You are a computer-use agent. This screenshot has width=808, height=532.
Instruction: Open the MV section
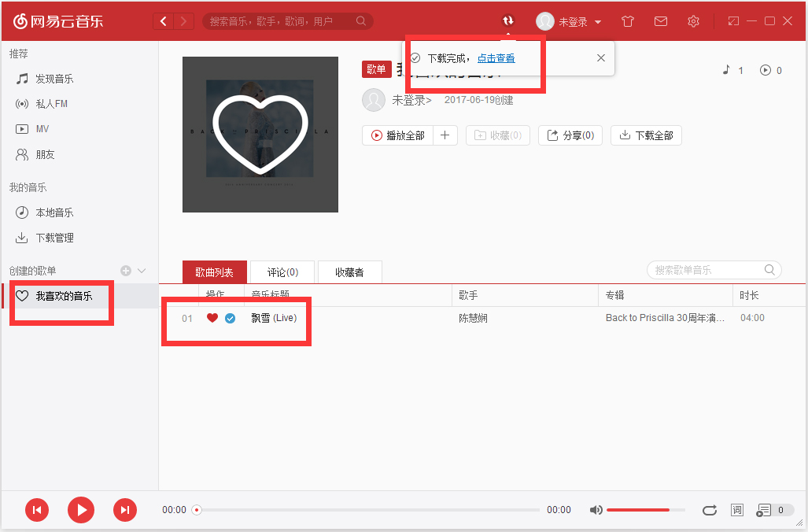tap(50, 128)
